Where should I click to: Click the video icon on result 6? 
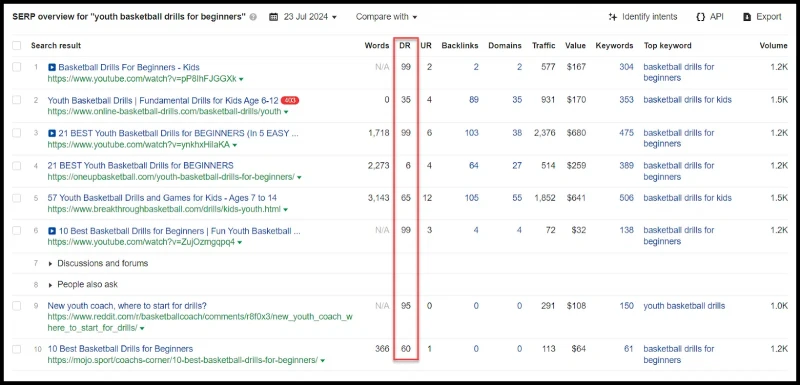pos(52,231)
